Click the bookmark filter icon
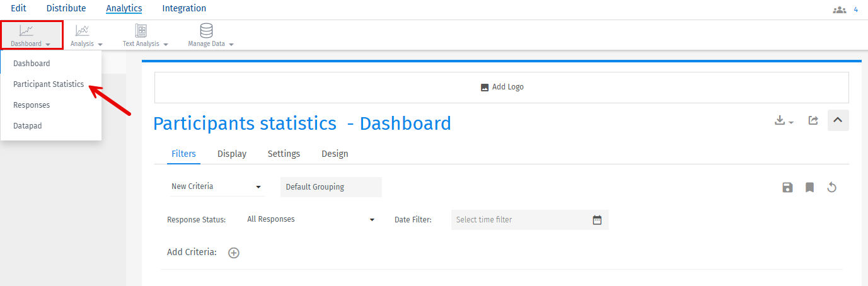This screenshot has width=868, height=286. tap(809, 187)
